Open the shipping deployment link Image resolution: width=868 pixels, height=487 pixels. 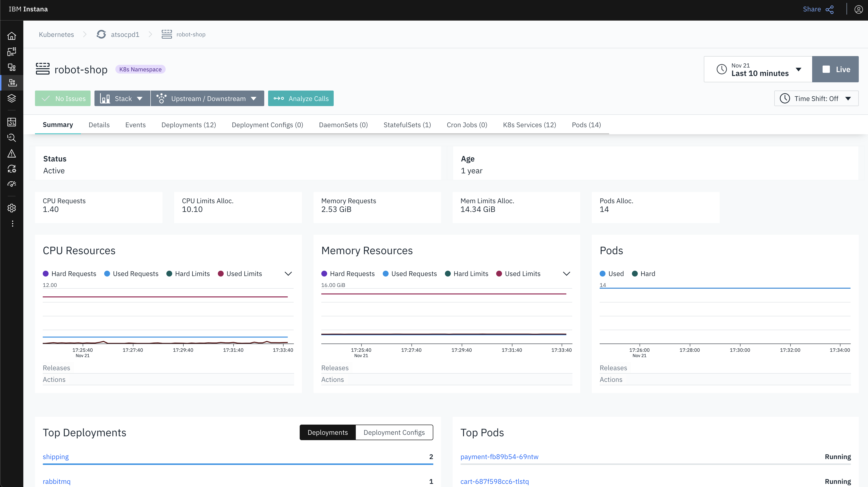point(56,457)
